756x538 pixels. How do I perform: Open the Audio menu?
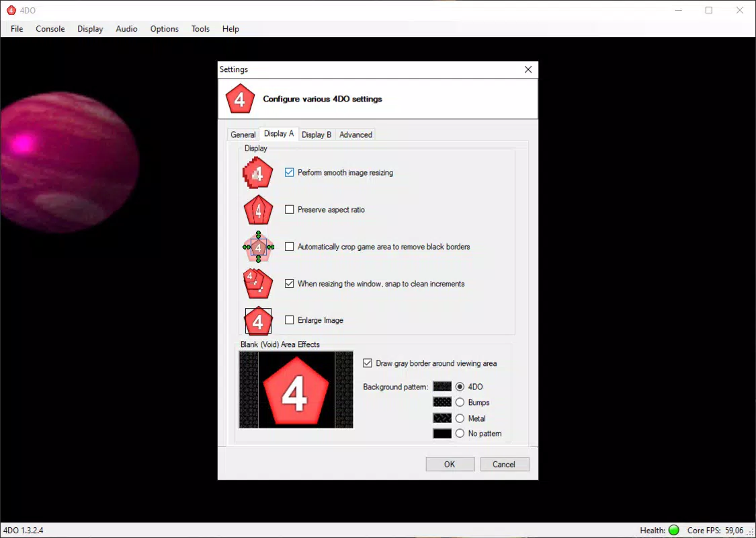click(126, 29)
